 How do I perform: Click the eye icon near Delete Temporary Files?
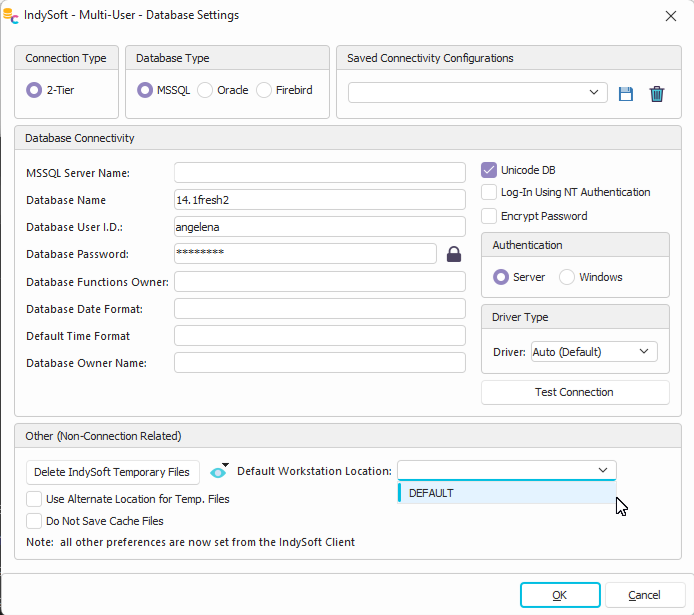[x=218, y=472]
